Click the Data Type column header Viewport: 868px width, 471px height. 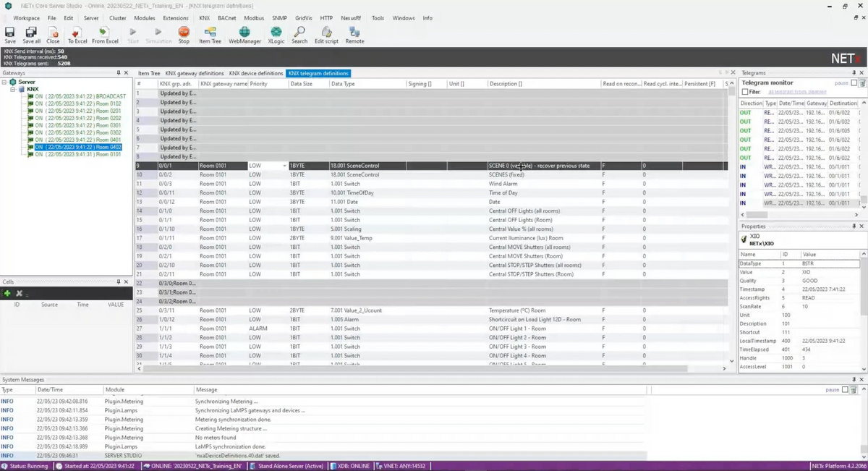pyautogui.click(x=367, y=84)
